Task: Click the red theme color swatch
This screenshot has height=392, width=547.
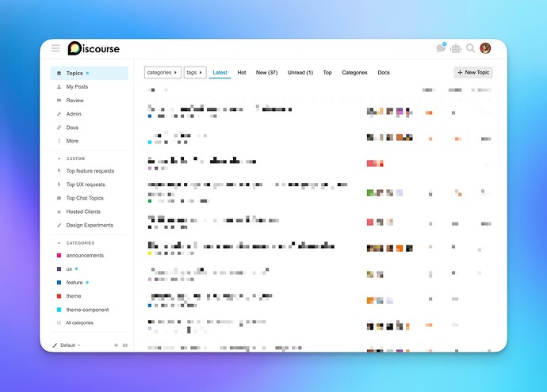Action: tap(59, 296)
